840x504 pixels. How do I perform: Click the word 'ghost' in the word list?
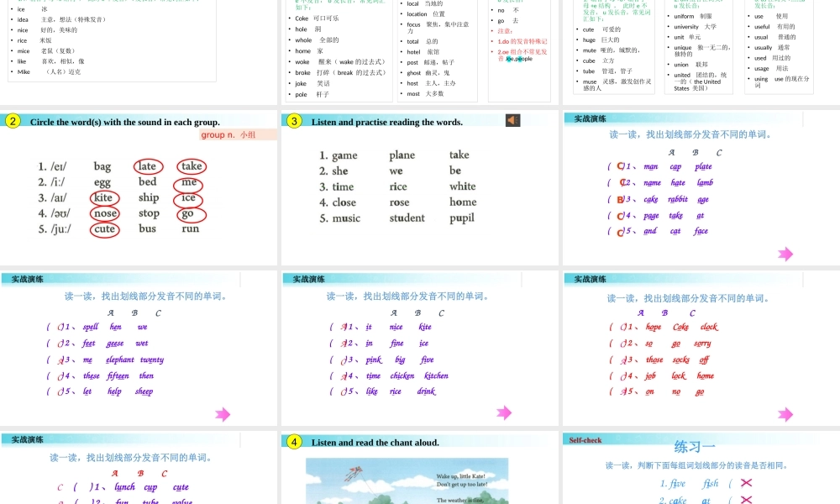(413, 73)
